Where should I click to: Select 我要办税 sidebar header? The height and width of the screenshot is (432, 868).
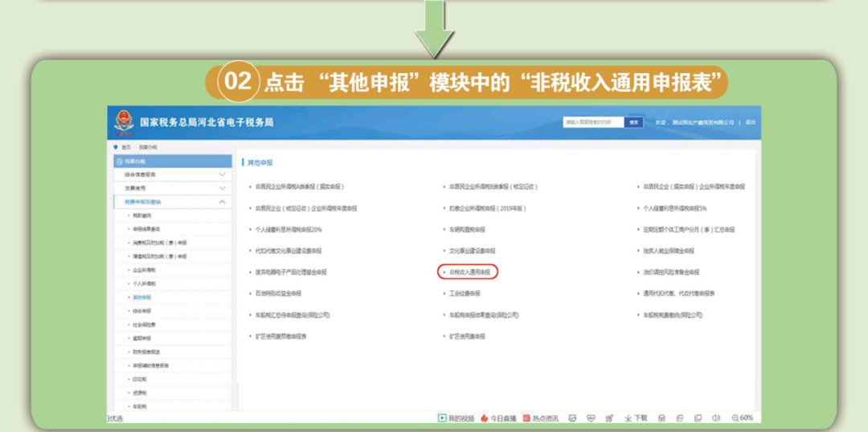coord(173,161)
